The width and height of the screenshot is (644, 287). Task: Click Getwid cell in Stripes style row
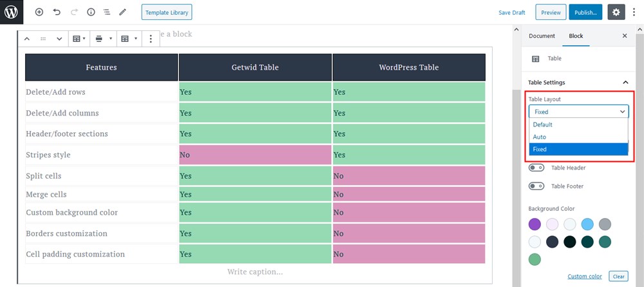(255, 155)
